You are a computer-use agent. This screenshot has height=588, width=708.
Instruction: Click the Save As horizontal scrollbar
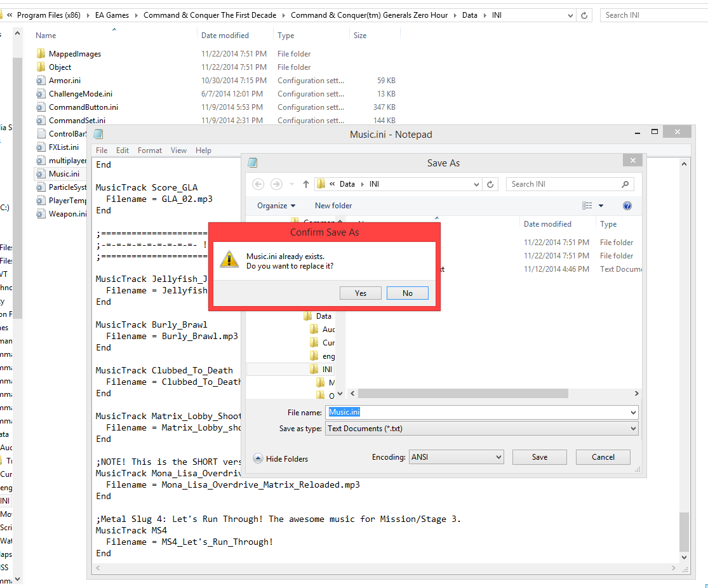pyautogui.click(x=495, y=394)
